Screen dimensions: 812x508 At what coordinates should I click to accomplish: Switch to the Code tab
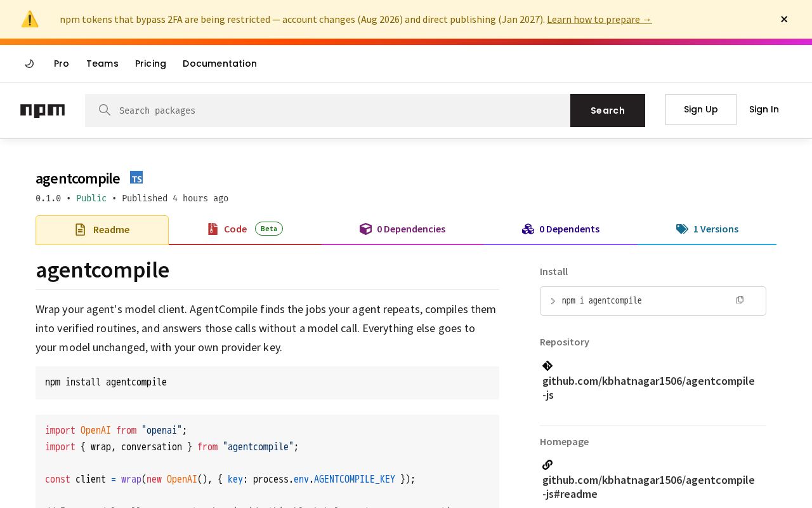pos(245,229)
